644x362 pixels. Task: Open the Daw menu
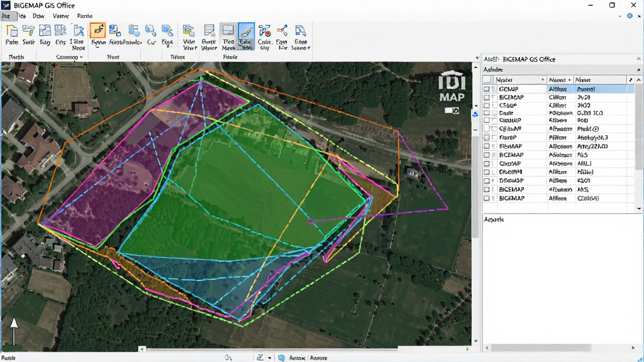coord(38,16)
